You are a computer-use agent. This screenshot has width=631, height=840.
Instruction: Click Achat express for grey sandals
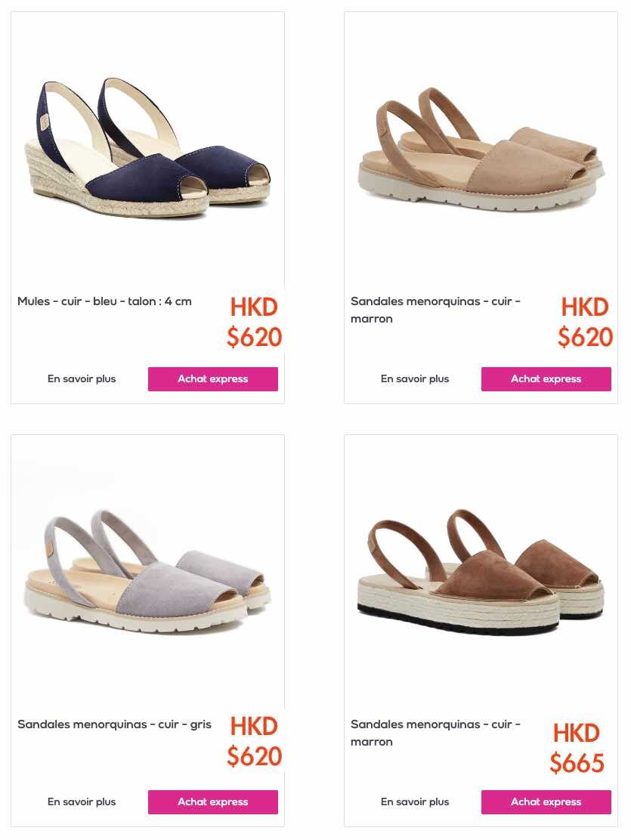click(213, 802)
